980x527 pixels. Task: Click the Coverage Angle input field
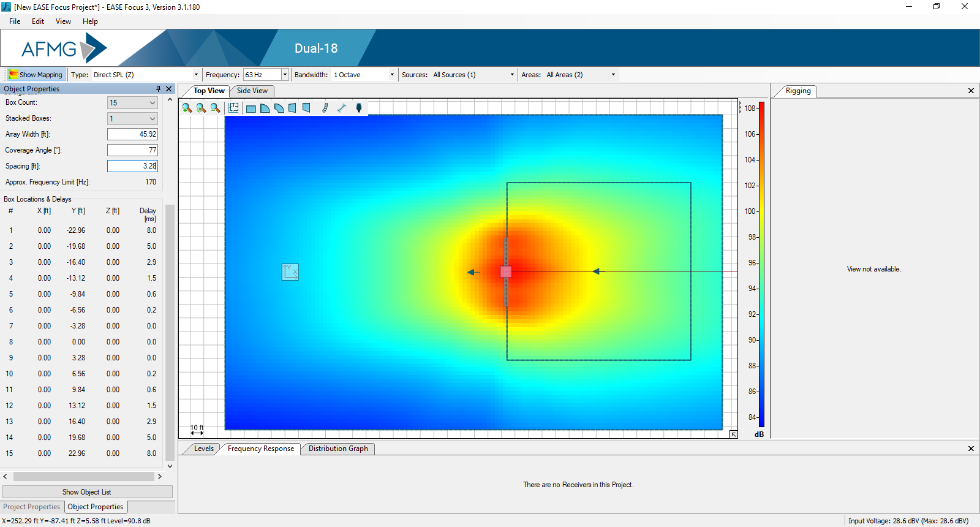[132, 150]
